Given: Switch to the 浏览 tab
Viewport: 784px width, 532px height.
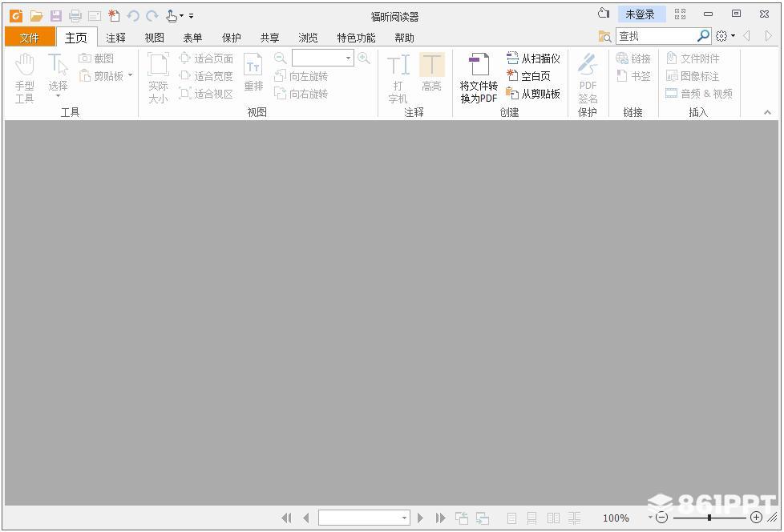Looking at the screenshot, I should tap(308, 38).
